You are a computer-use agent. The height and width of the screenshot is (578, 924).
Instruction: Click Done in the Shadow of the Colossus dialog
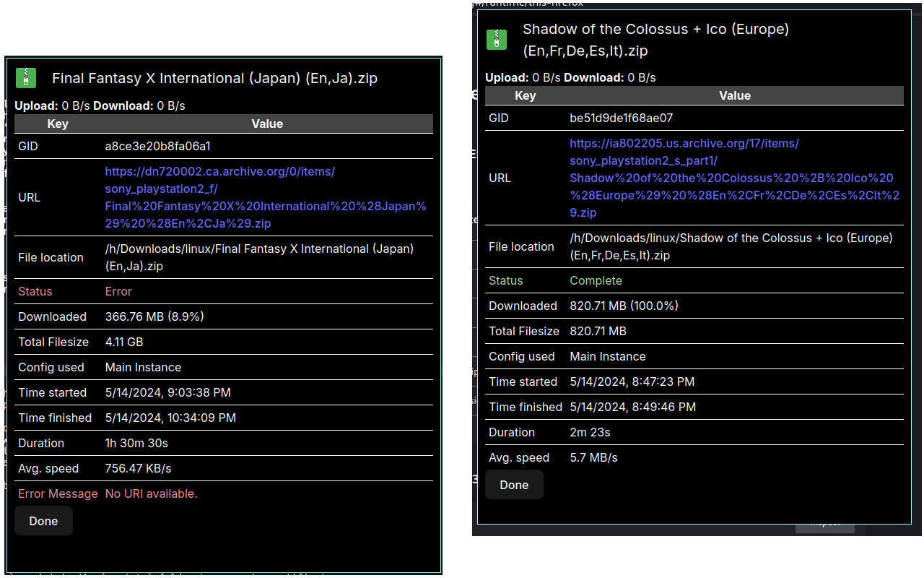pyautogui.click(x=514, y=485)
